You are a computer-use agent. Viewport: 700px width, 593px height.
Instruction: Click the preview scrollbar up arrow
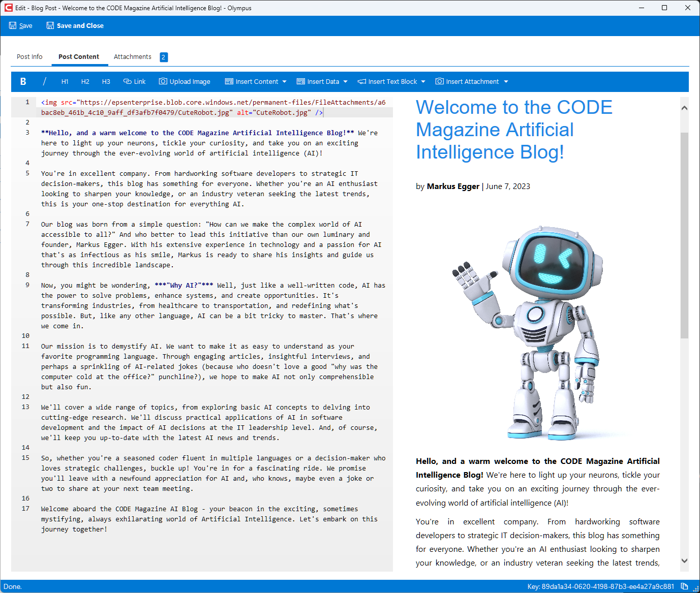684,108
